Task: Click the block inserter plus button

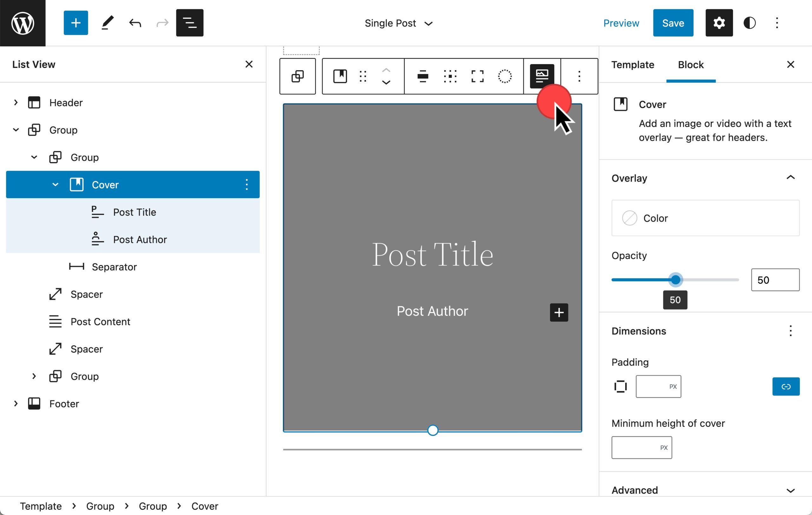Action: pyautogui.click(x=75, y=23)
